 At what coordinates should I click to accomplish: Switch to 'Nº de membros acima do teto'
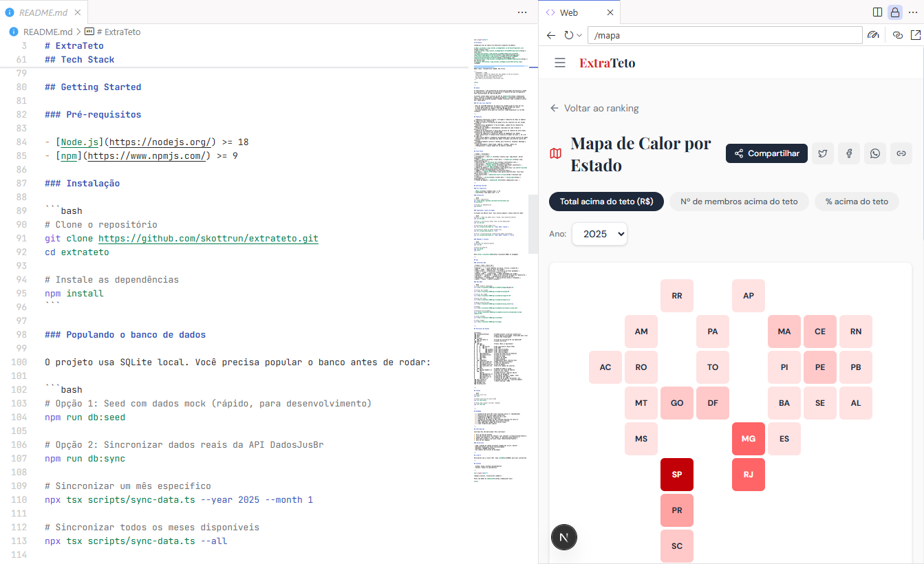pos(739,202)
